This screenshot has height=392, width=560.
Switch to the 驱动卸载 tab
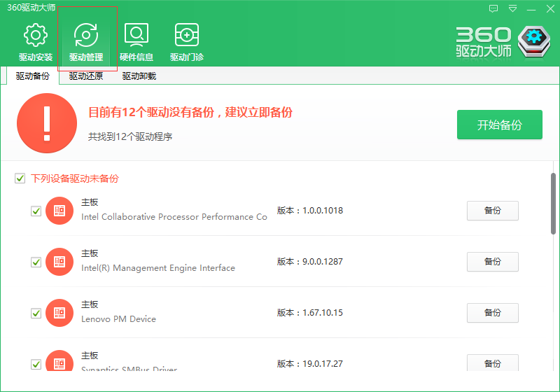pyautogui.click(x=139, y=76)
